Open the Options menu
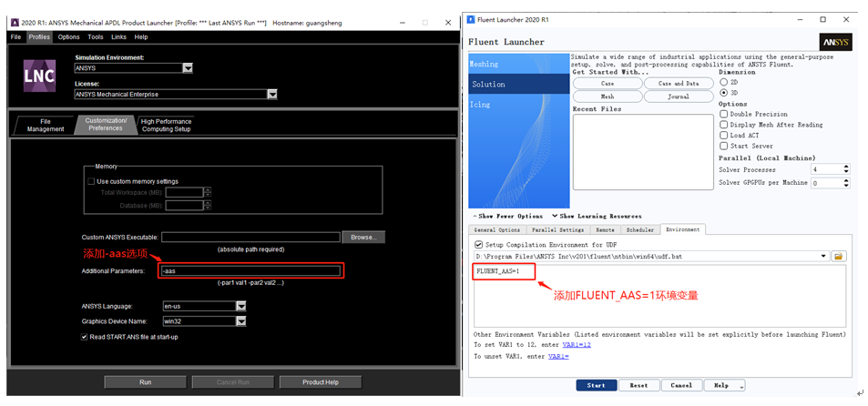The image size is (868, 406). pos(68,37)
